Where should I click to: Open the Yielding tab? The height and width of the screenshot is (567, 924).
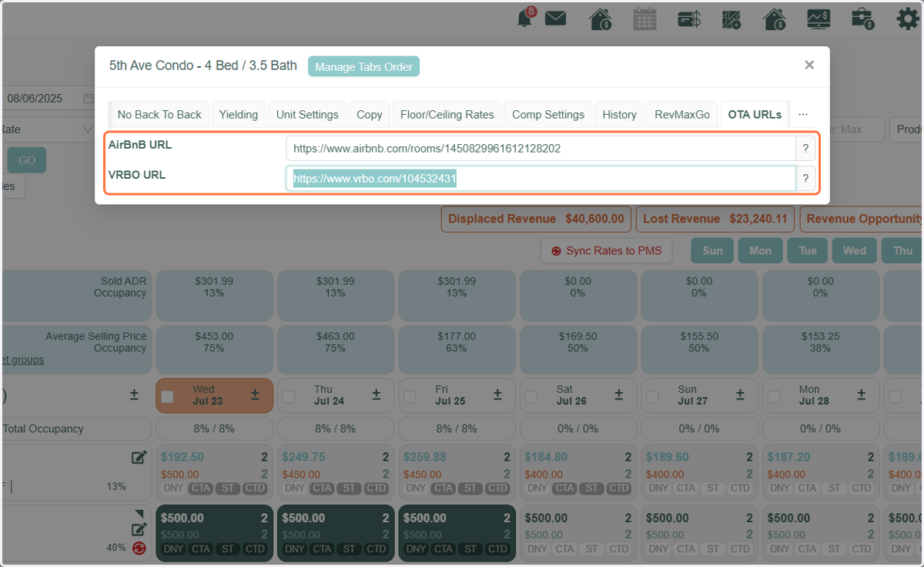[239, 114]
